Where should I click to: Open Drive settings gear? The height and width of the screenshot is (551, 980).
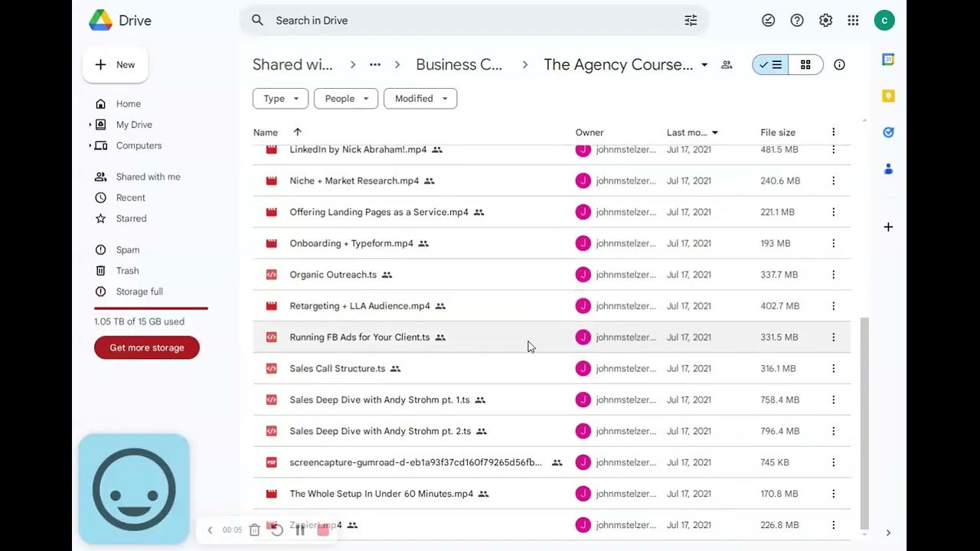point(825,21)
